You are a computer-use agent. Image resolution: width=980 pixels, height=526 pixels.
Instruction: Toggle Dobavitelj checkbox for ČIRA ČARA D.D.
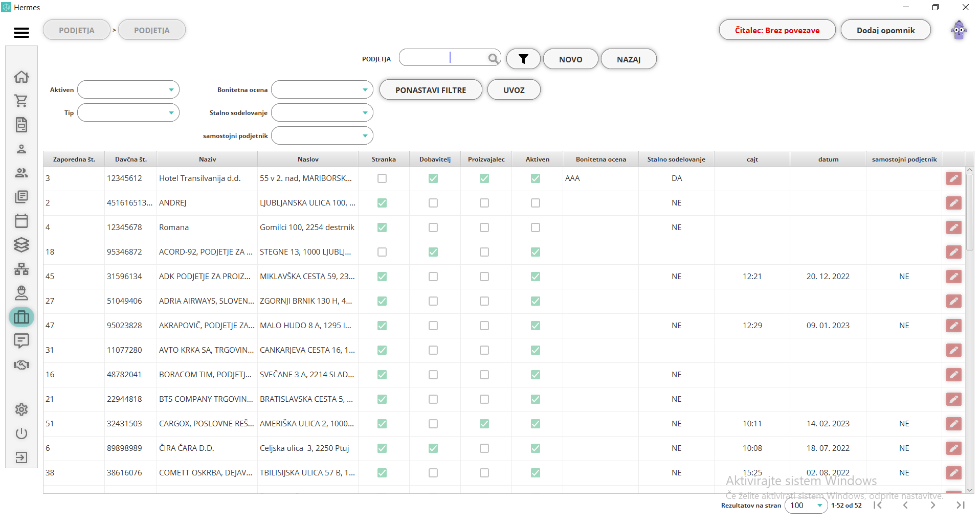coord(433,448)
